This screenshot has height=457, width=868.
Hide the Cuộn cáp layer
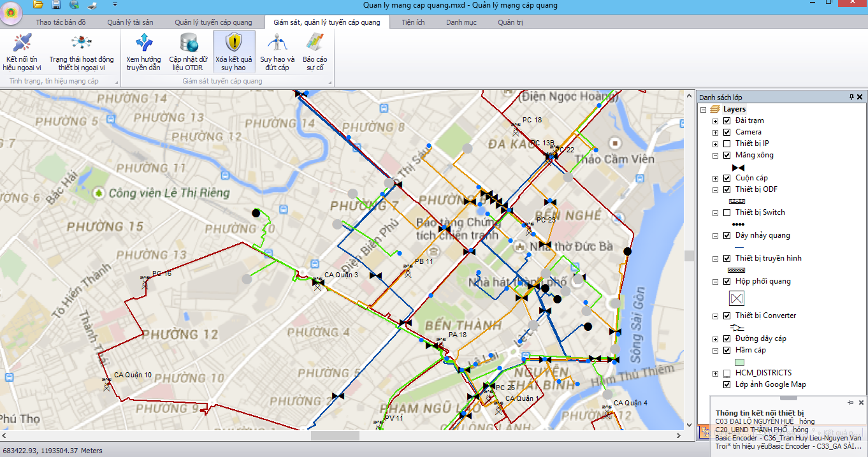pos(727,178)
